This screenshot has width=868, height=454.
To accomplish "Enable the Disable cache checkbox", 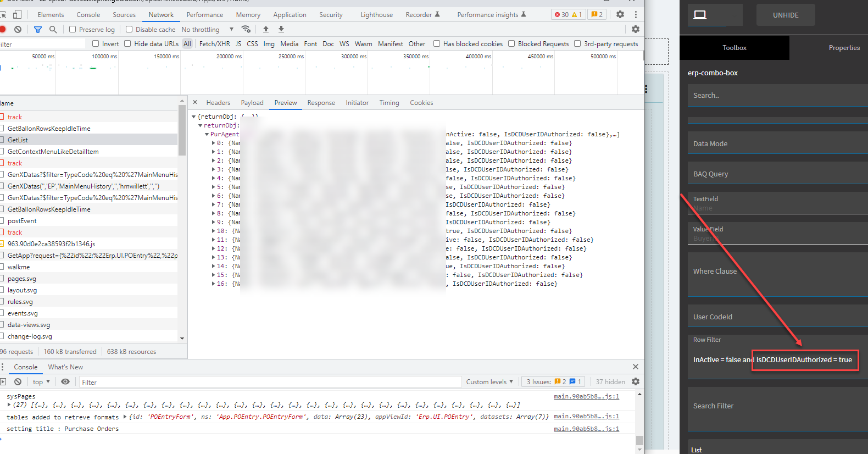I will click(129, 29).
